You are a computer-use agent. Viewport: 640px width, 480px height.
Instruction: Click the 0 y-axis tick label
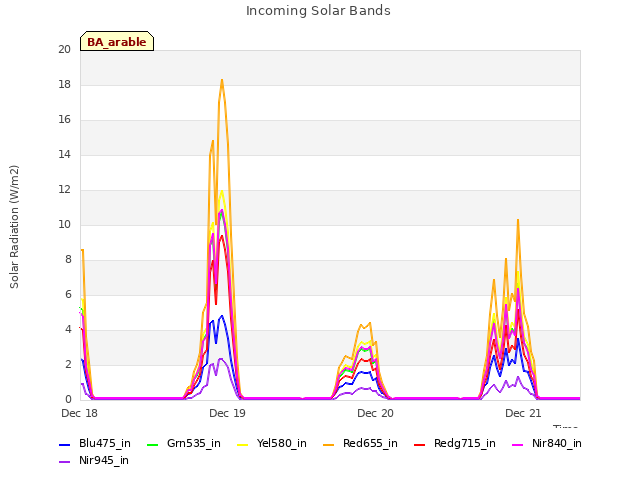tap(68, 399)
